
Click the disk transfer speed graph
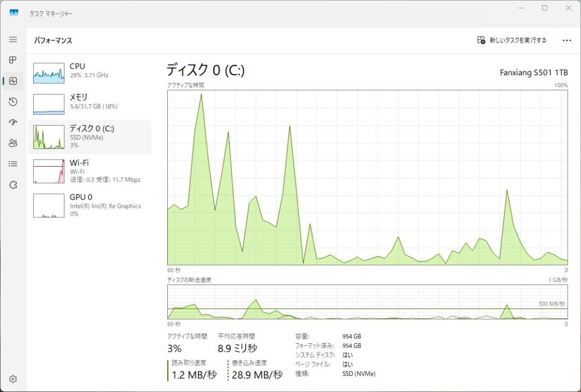pyautogui.click(x=367, y=304)
